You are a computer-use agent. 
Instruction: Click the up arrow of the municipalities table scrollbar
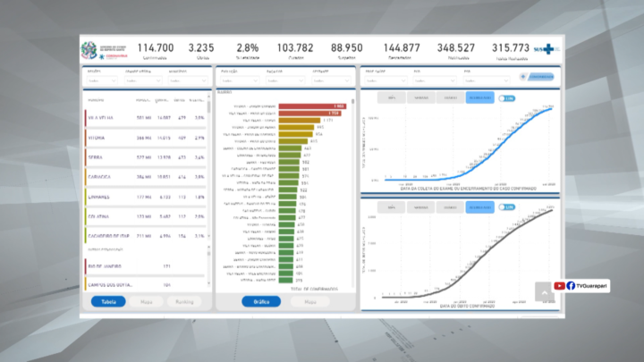click(208, 97)
